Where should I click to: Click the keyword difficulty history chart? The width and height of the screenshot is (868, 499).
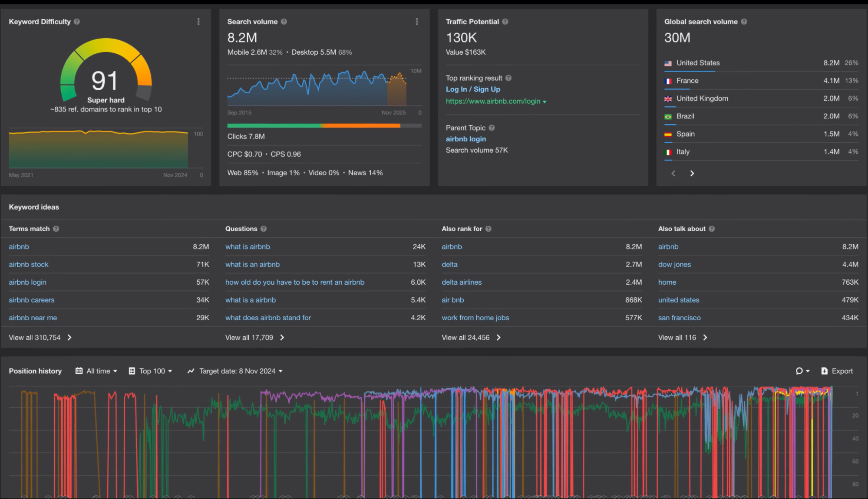pyautogui.click(x=99, y=148)
